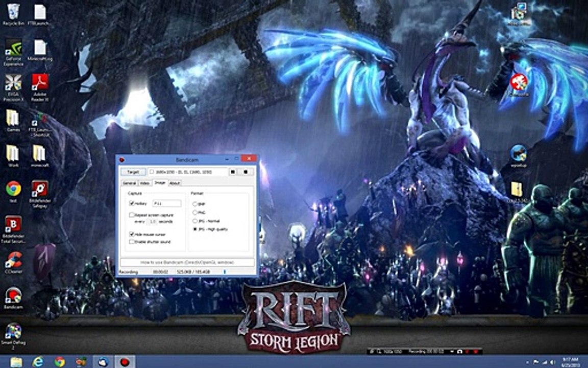The width and height of the screenshot is (588, 368).
Task: Open the fourth pinned taskbar icon
Action: click(x=81, y=362)
